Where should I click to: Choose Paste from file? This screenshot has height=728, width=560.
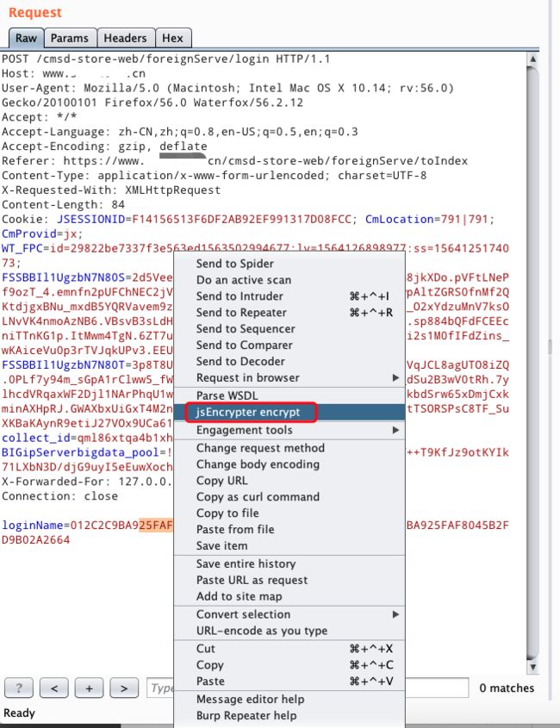pyautogui.click(x=289, y=529)
